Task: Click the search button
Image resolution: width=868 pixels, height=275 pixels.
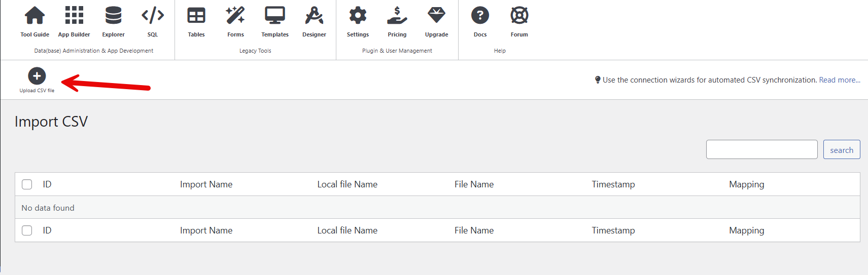Action: (x=841, y=150)
